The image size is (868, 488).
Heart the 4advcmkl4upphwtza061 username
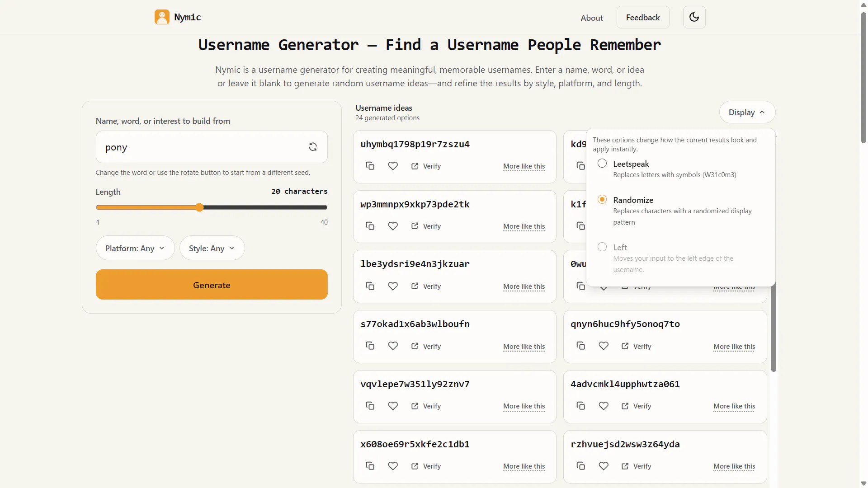[604, 406]
